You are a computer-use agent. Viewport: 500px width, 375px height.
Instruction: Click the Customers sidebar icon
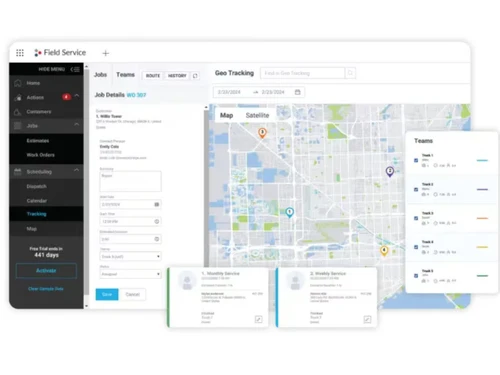click(18, 112)
